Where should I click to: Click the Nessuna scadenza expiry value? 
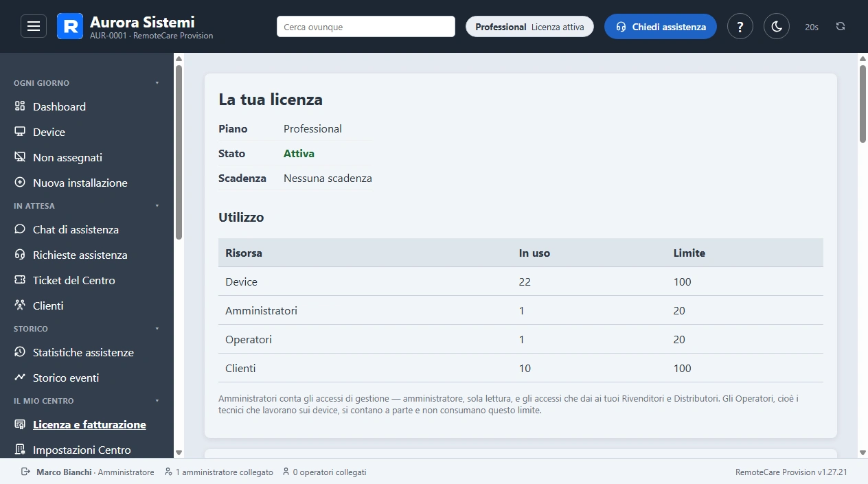pos(328,178)
